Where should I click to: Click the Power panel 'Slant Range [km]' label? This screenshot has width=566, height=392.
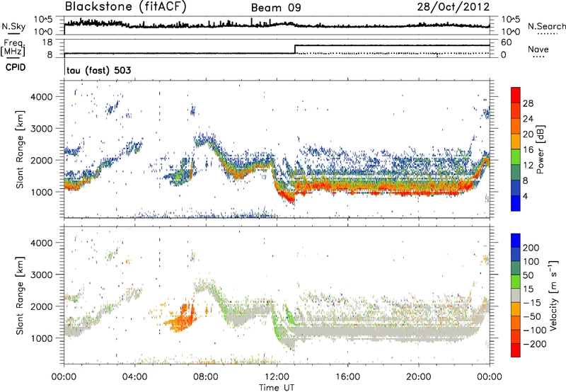click(20, 149)
